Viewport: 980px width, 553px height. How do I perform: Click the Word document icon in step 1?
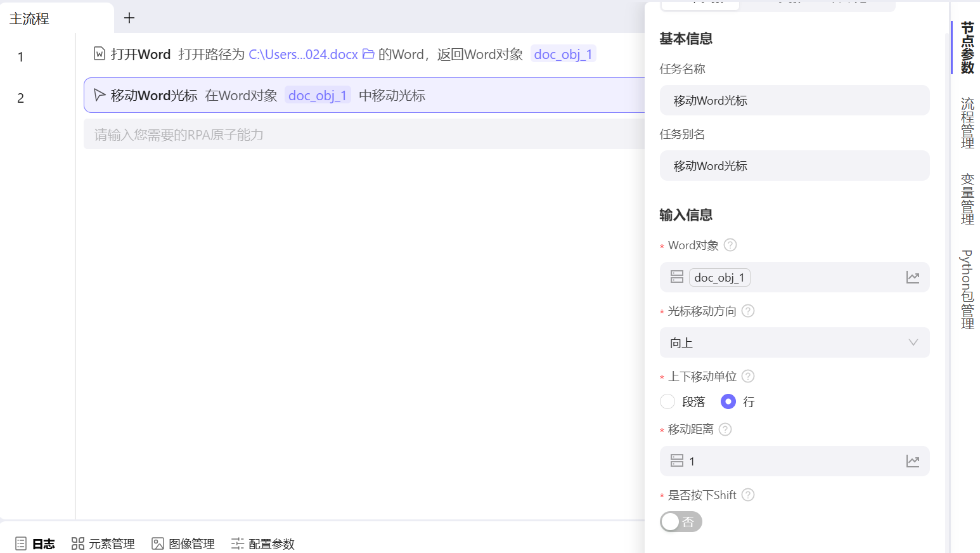[99, 54]
